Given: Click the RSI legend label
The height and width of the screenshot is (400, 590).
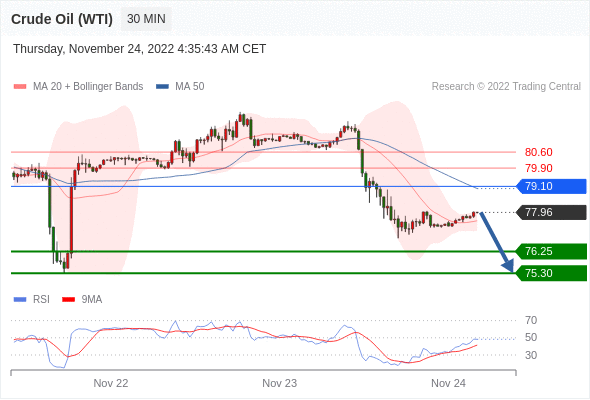Looking at the screenshot, I should point(41,300).
